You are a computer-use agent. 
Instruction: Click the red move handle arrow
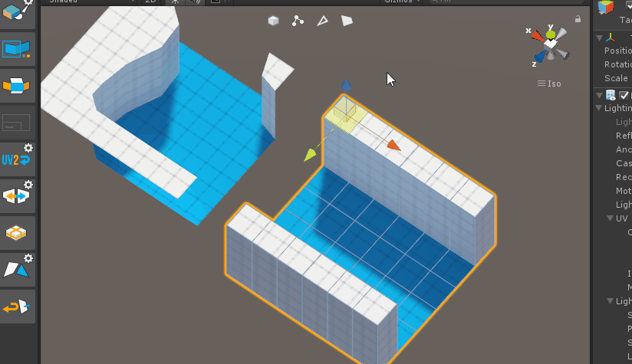coord(393,145)
